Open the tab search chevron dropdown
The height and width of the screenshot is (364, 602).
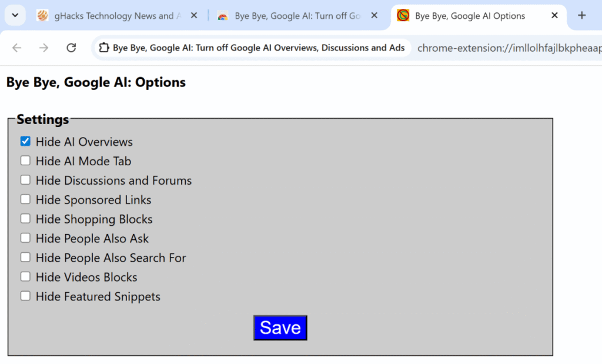point(15,15)
